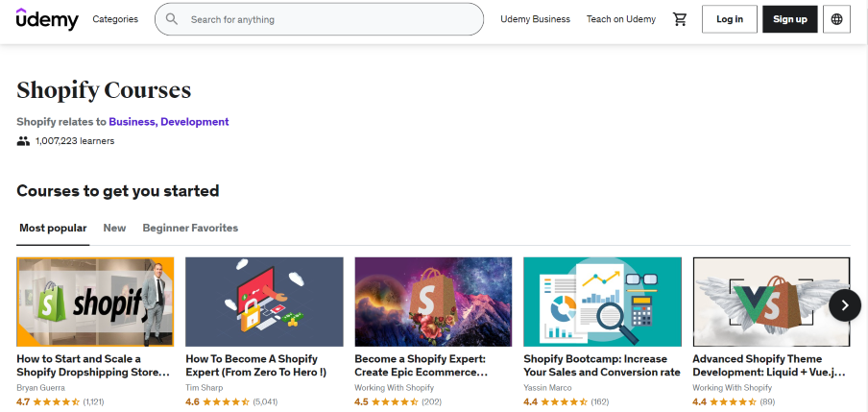The image size is (868, 412).
Task: Click the search magnifier icon
Action: (172, 19)
